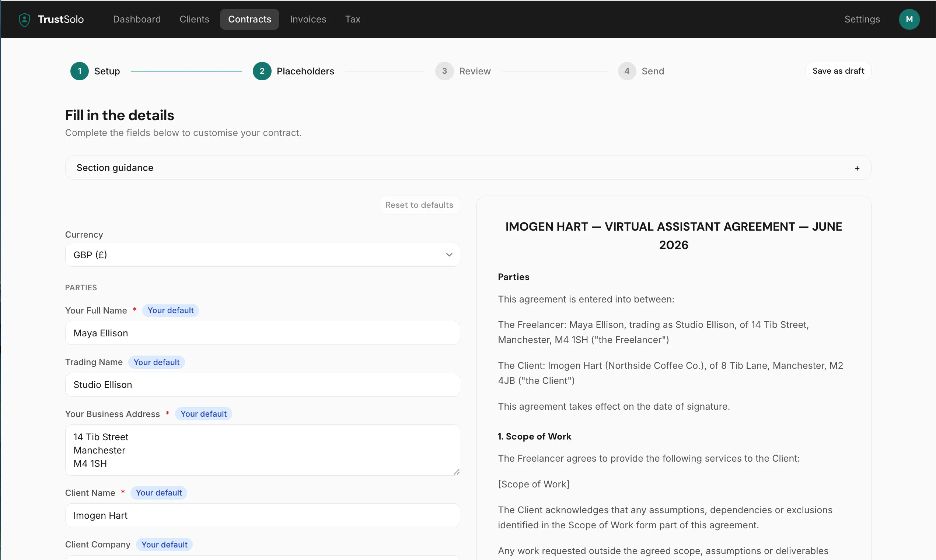Click the Your Business Address textarea
This screenshot has height=560, width=936.
click(x=262, y=450)
